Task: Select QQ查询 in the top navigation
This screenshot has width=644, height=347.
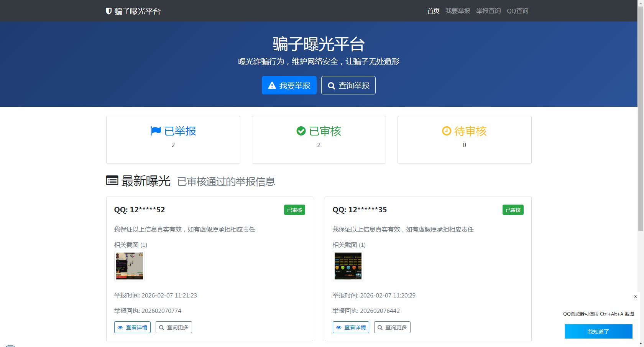Action: tap(517, 11)
